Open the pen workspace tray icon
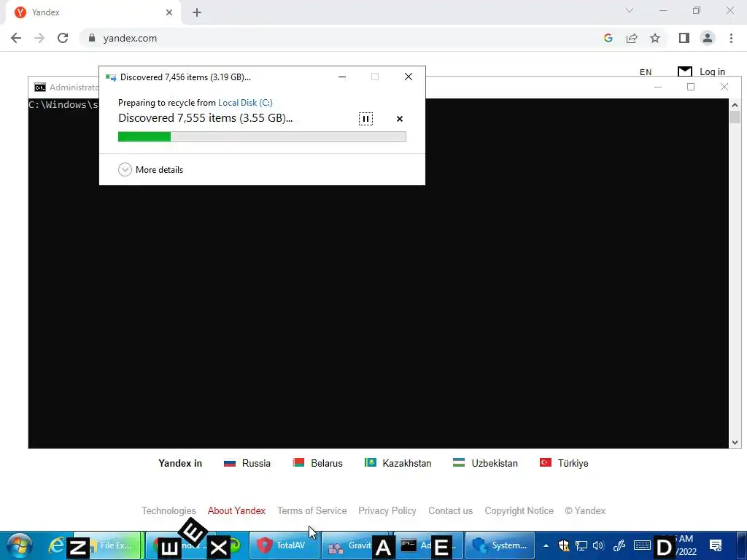Viewport: 747px width, 560px height. (619, 545)
